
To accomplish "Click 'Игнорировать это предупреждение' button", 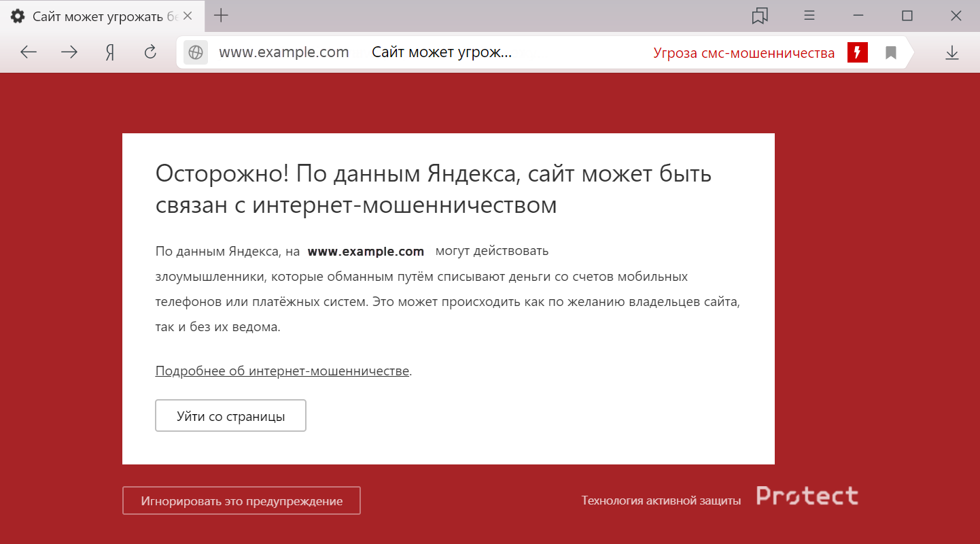I will click(x=241, y=501).
